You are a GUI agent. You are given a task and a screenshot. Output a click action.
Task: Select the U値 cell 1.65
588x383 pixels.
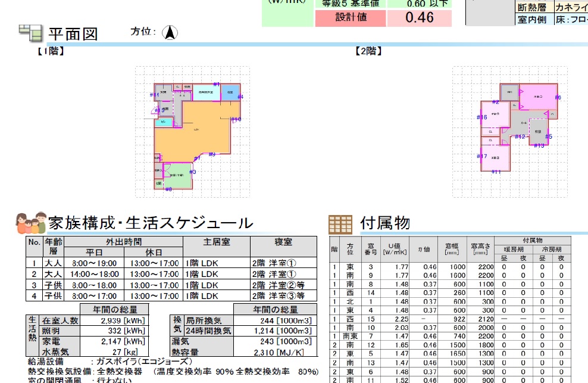click(395, 345)
